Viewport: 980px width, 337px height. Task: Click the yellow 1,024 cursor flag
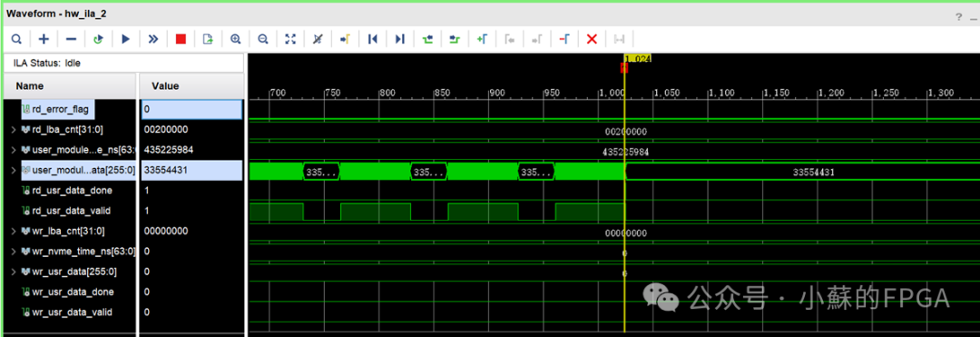(638, 59)
